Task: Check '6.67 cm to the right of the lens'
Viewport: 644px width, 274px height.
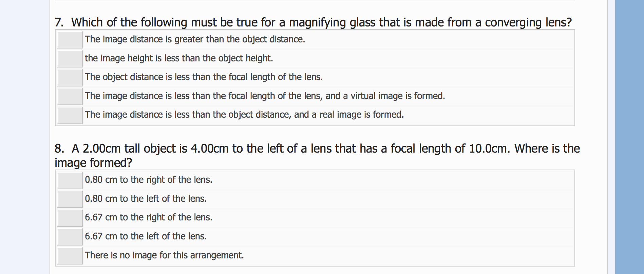Action: (70, 218)
